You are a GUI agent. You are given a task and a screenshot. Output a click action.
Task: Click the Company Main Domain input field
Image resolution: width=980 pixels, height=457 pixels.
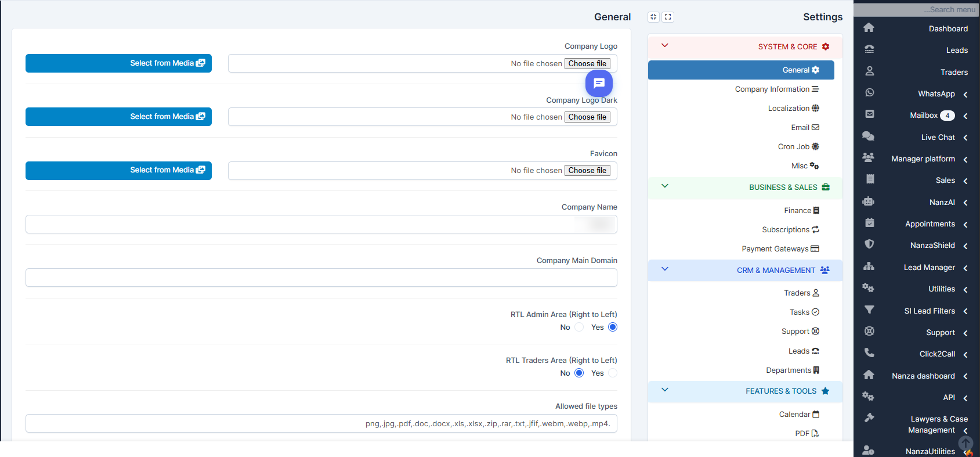321,278
